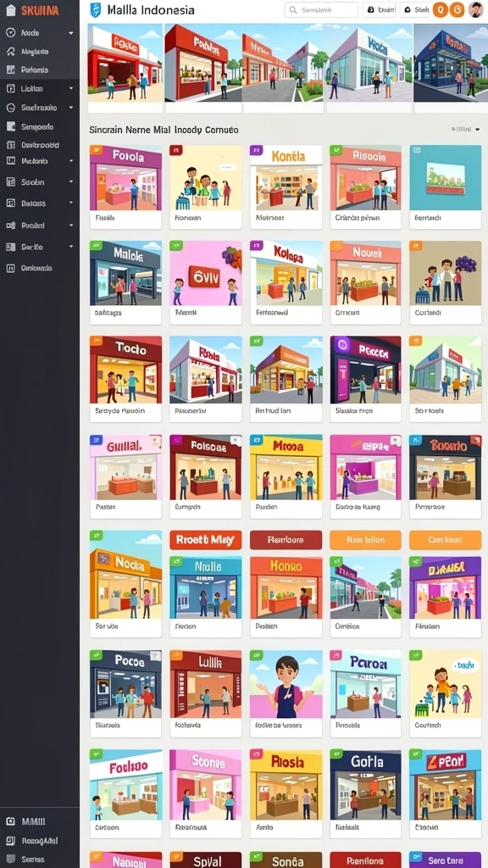Click the dark red button beside Roetb May
This screenshot has height=868, width=488.
286,540
